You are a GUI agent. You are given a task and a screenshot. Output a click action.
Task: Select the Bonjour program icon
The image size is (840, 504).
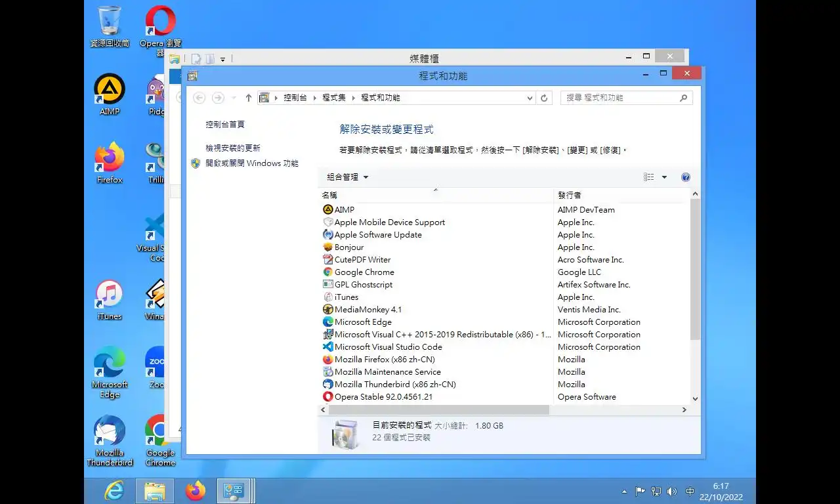(x=328, y=247)
